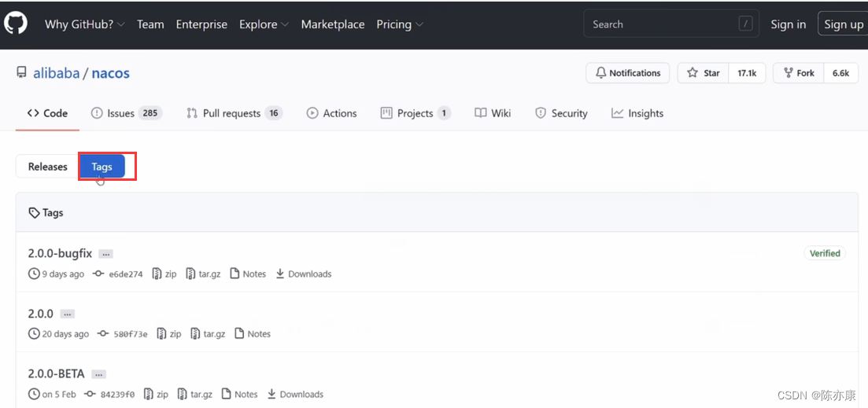This screenshot has height=408, width=868.
Task: Open commit 84239f0
Action: (x=109, y=394)
